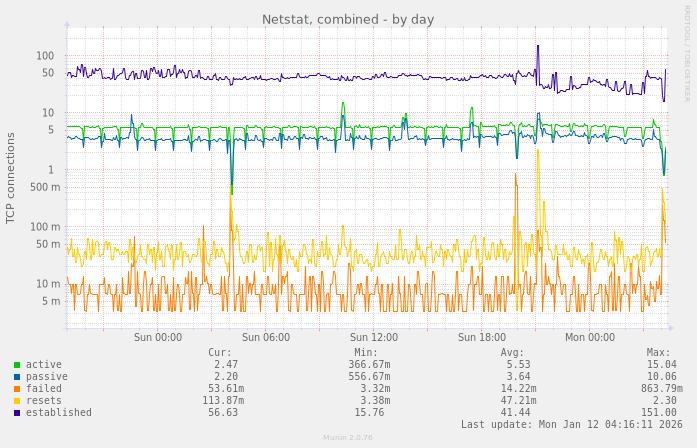
Task: Click the 'Min:' column header
Action: coord(366,353)
